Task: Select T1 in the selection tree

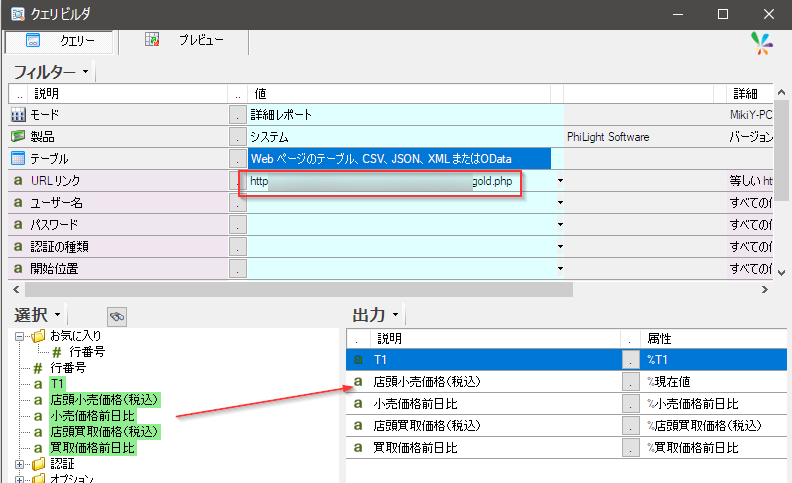Action: [x=57, y=384]
